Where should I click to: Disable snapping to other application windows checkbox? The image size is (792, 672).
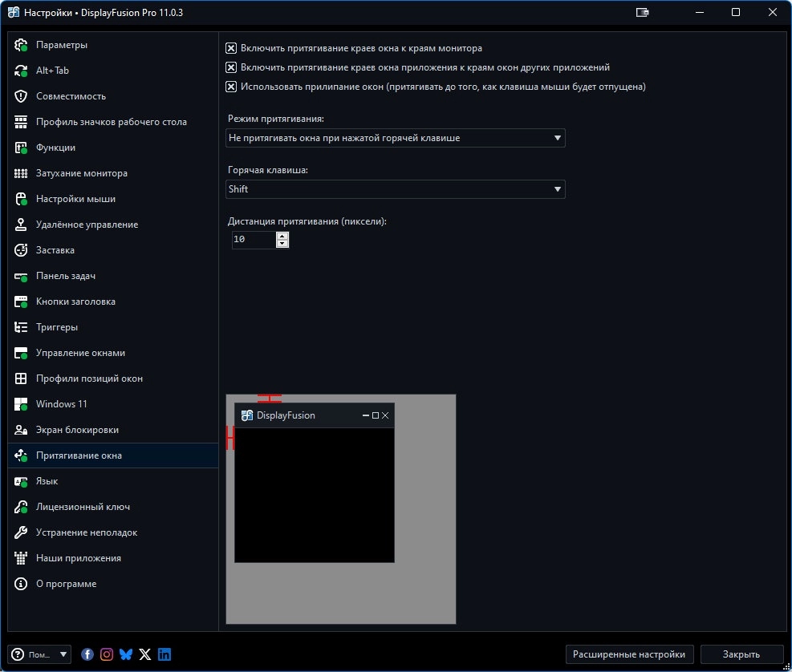click(x=231, y=67)
